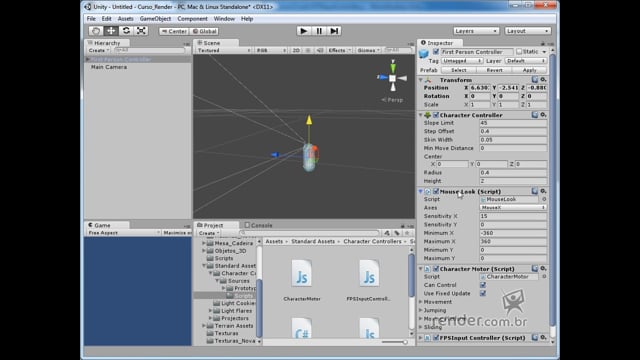
Task: Click the Slope Limit field
Action: pyautogui.click(x=513, y=123)
